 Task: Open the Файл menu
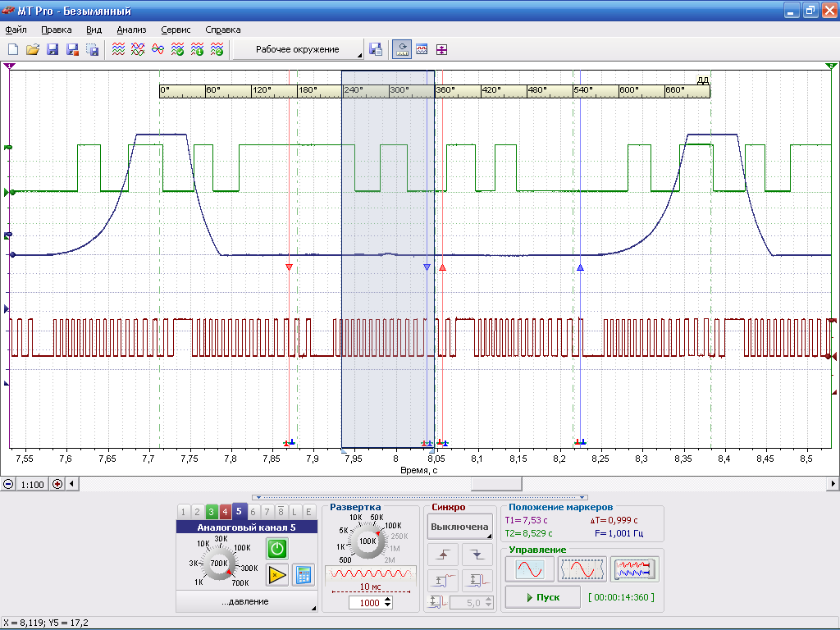click(16, 30)
